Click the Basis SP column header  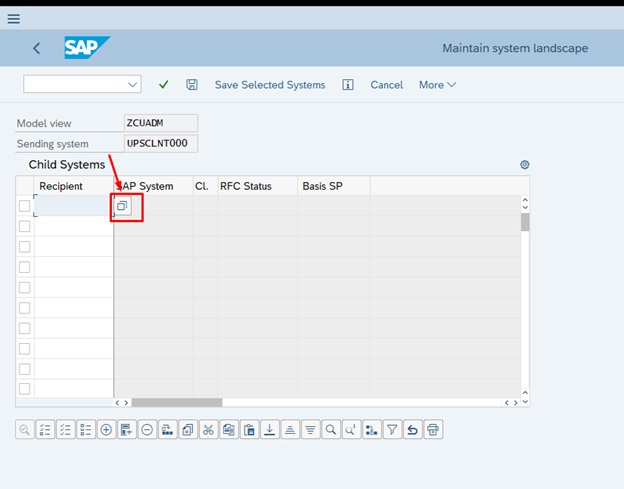pos(333,186)
